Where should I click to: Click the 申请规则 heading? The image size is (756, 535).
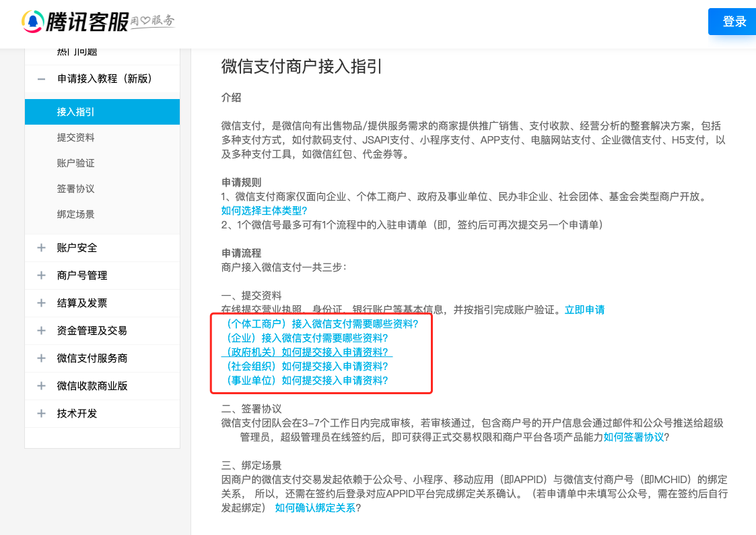point(241,183)
